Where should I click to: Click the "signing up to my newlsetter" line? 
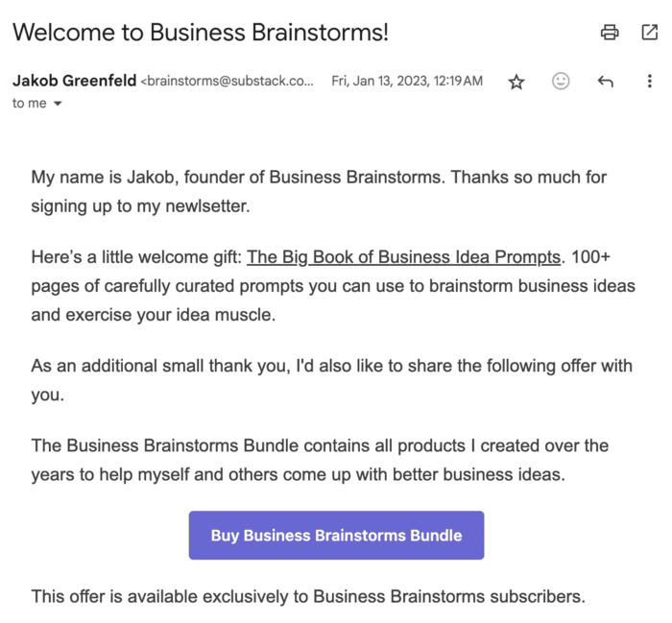pyautogui.click(x=140, y=206)
